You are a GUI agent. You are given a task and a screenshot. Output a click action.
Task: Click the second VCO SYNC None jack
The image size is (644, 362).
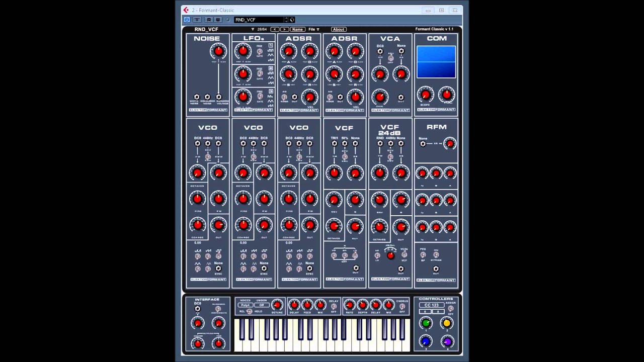click(x=264, y=268)
